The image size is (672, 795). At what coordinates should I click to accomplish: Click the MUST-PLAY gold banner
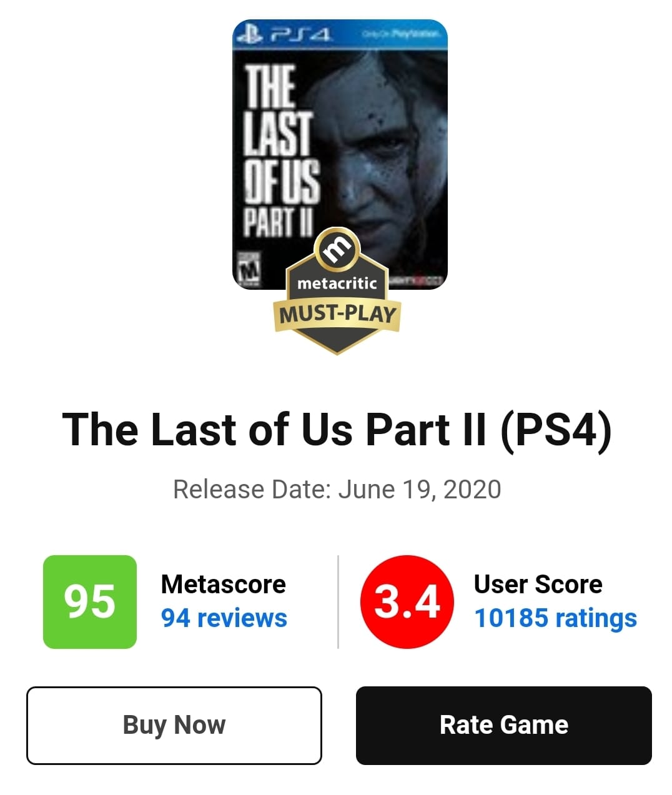(337, 314)
